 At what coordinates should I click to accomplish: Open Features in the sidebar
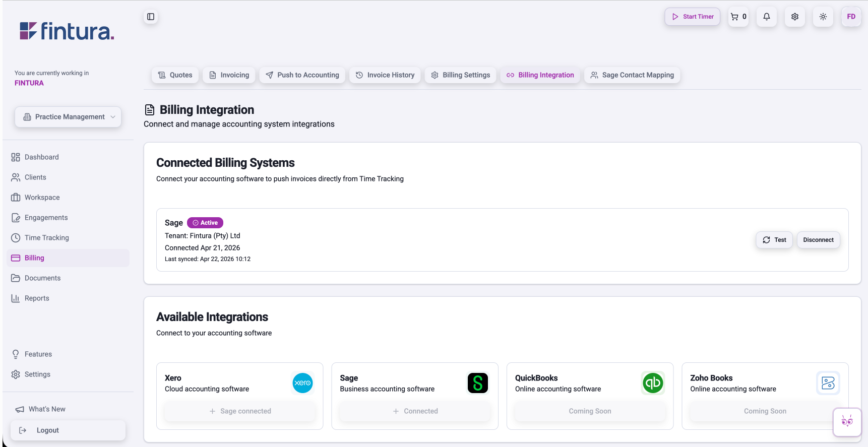[x=68, y=354]
